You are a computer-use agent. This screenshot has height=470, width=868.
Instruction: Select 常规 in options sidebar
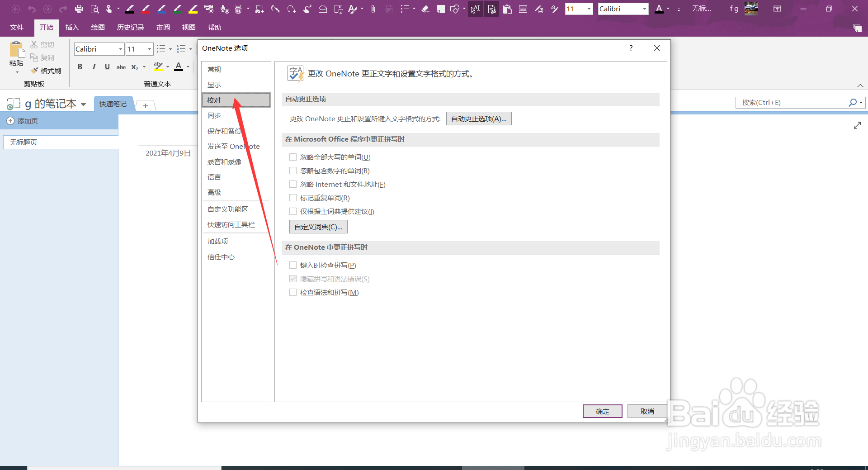click(236, 69)
